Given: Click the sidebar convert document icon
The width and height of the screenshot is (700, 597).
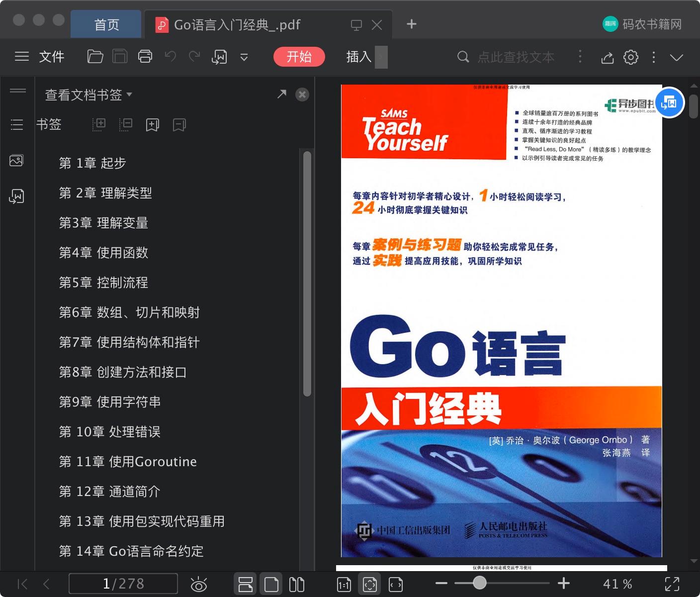Looking at the screenshot, I should pyautogui.click(x=16, y=196).
